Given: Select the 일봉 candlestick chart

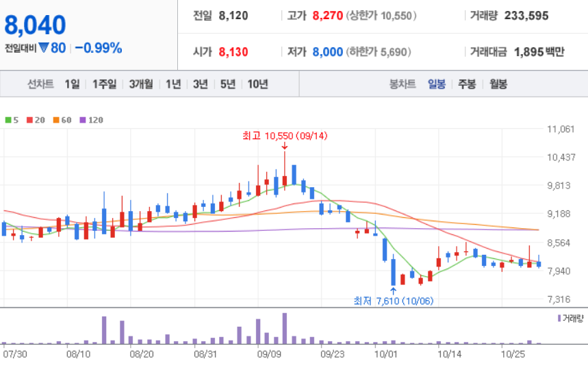Looking at the screenshot, I should 437,84.
